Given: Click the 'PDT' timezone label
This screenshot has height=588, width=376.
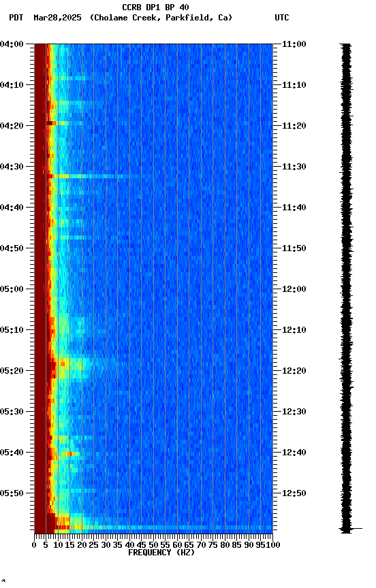Looking at the screenshot, I should pyautogui.click(x=16, y=18).
